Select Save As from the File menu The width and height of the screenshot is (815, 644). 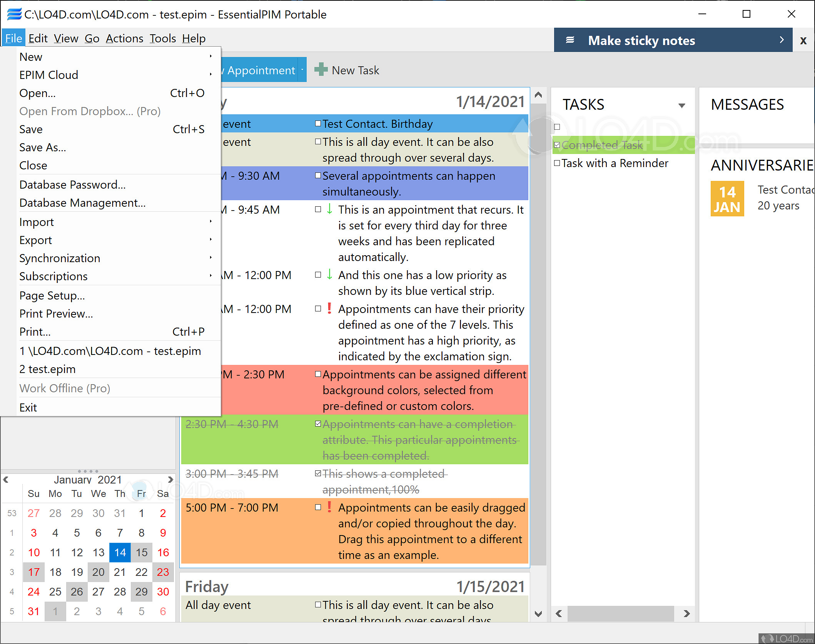point(42,147)
